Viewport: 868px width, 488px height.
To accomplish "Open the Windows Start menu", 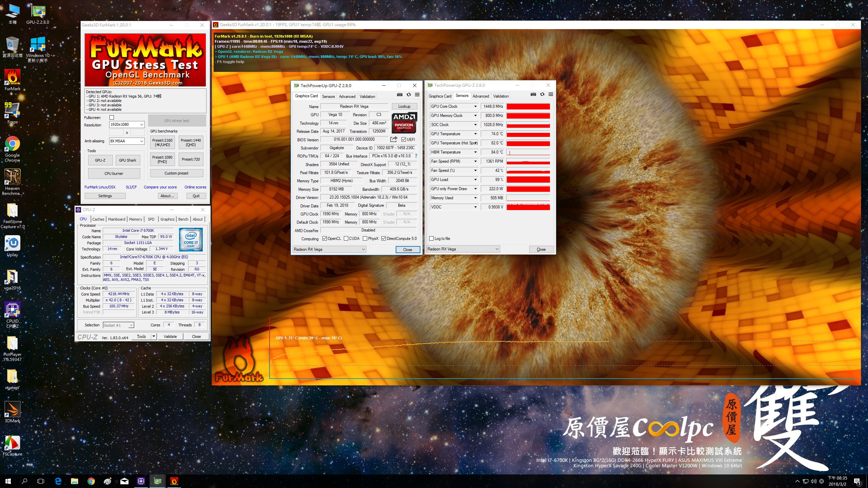I will point(8,481).
